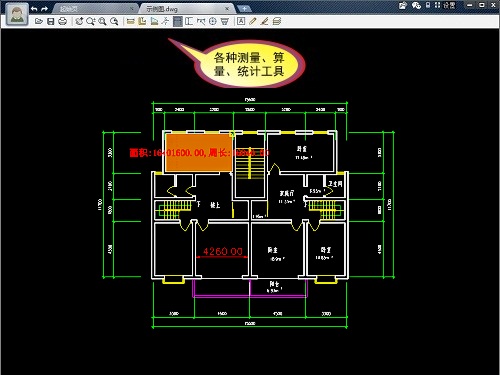Image resolution: width=500 pixels, height=375 pixels.
Task: Pick the red pen markup tool
Action: pos(264,21)
